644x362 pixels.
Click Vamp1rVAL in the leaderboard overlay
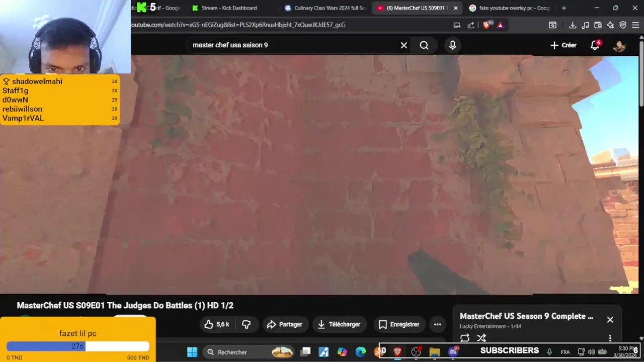pos(23,118)
